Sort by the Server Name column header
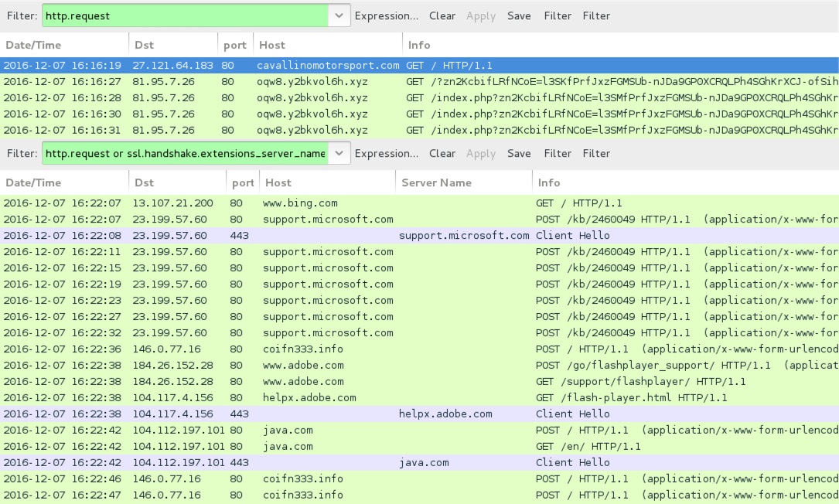This screenshot has width=839, height=504. (x=464, y=182)
